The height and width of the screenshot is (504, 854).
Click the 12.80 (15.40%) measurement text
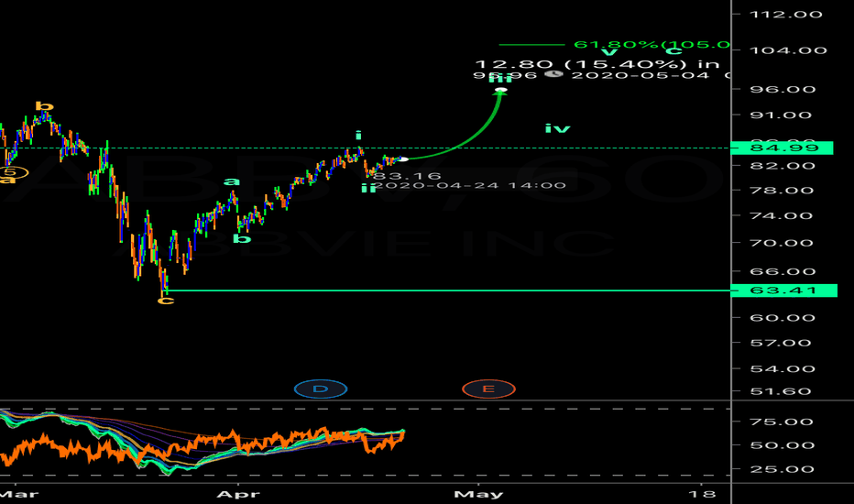point(597,64)
